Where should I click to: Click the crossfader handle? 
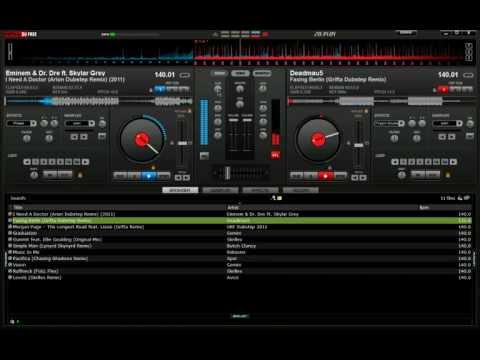[x=227, y=173]
